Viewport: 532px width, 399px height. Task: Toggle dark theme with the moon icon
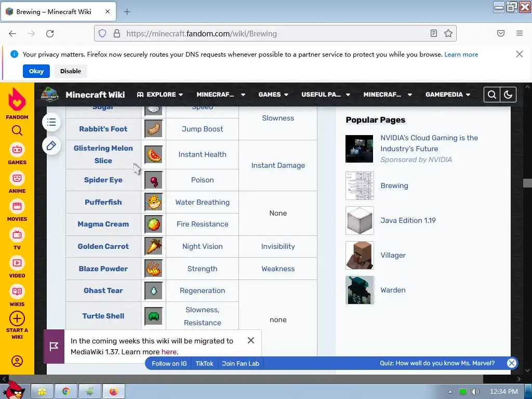pyautogui.click(x=508, y=95)
